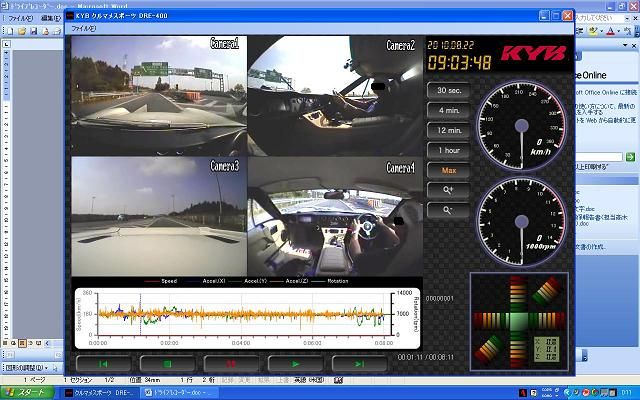This screenshot has width=640, height=400.
Task: Click the Word normal view button
Action: coord(5,343)
